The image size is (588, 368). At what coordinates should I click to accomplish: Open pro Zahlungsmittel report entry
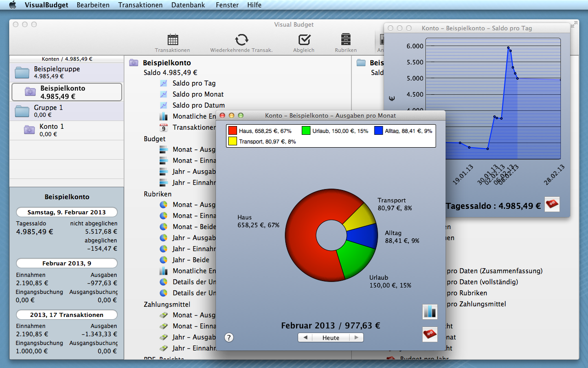pyautogui.click(x=476, y=304)
